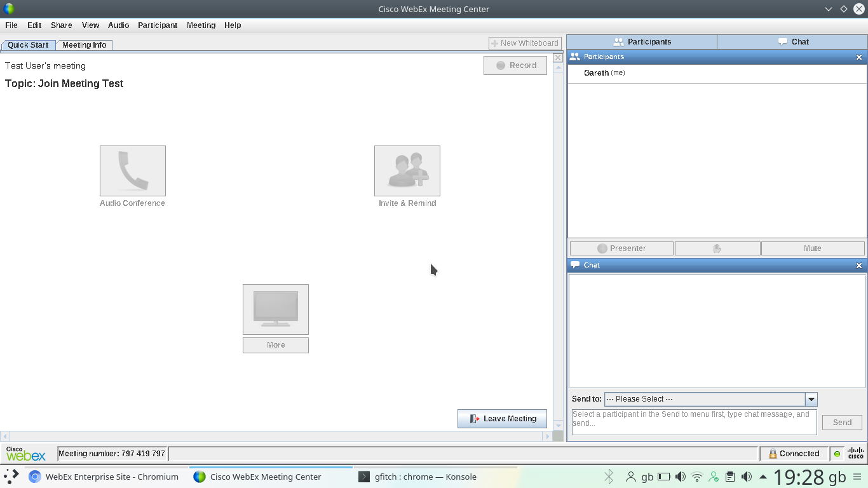The width and height of the screenshot is (868, 488).
Task: Click the vertical scrollbar up arrow
Action: (558, 68)
